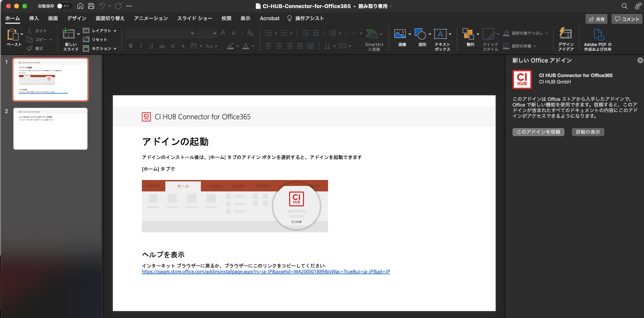Image resolution: width=644 pixels, height=318 pixels.
Task: Click the search magnifier icon
Action: pos(624,6)
